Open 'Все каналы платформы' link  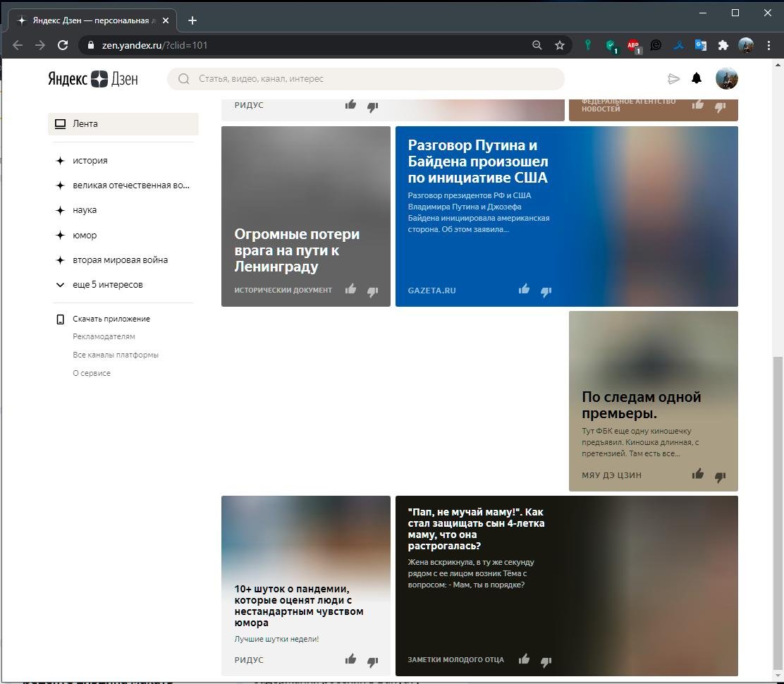pyautogui.click(x=116, y=355)
